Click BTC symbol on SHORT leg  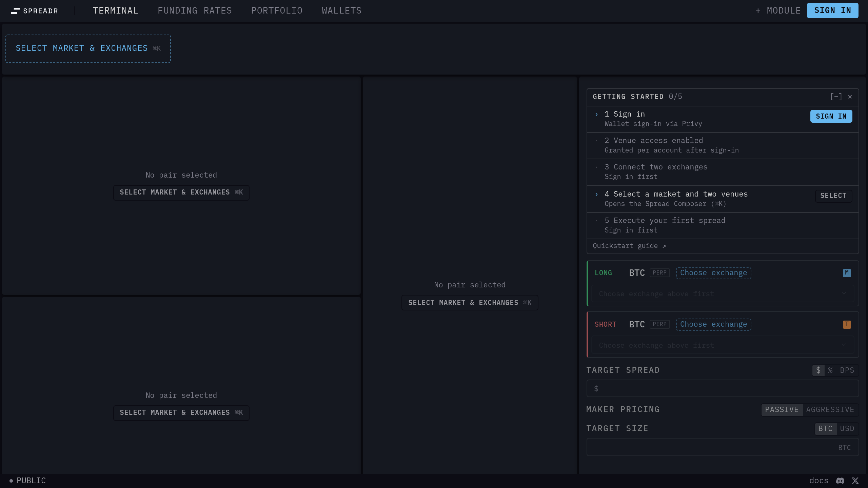tap(637, 324)
